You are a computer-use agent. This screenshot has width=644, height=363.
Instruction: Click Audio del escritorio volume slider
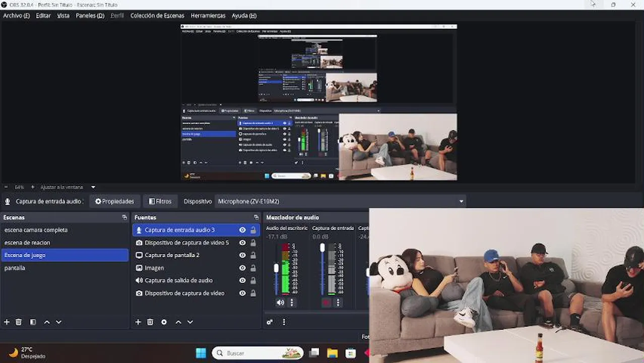click(276, 270)
